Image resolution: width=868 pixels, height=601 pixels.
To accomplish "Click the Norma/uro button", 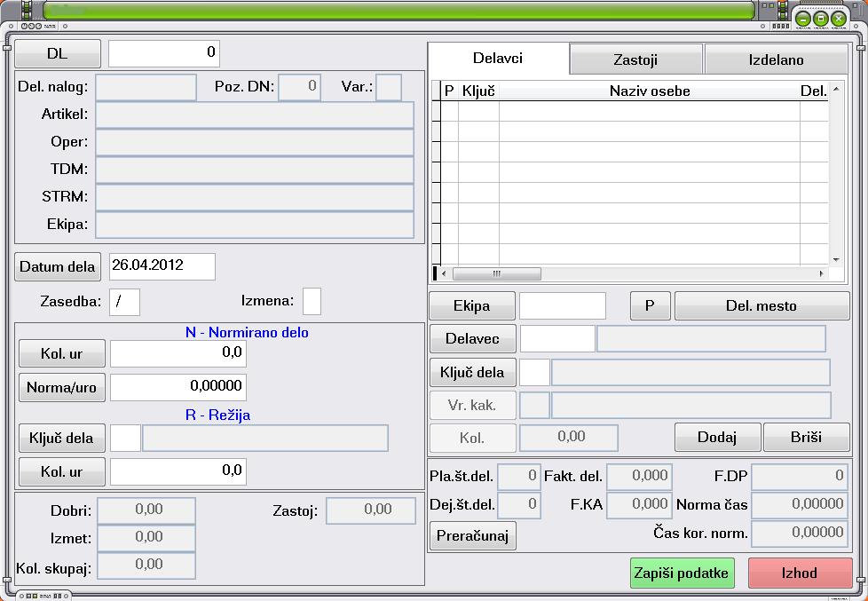I will point(62,387).
